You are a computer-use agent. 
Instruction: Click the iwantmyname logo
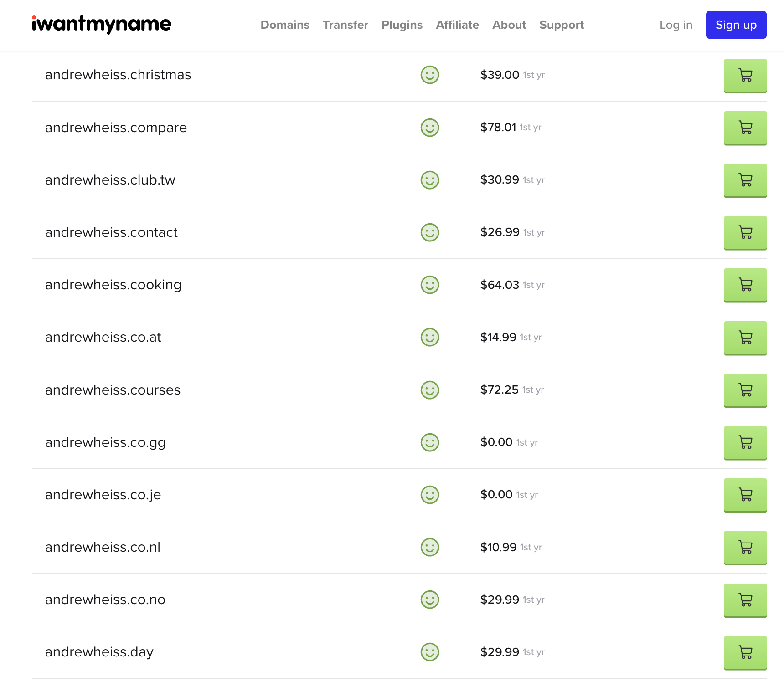coord(102,24)
